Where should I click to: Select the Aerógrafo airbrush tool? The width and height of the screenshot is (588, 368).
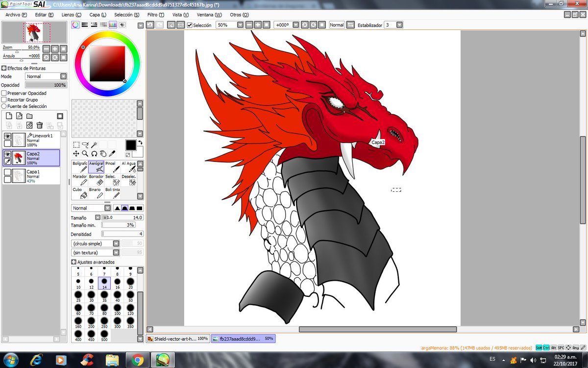click(x=97, y=167)
